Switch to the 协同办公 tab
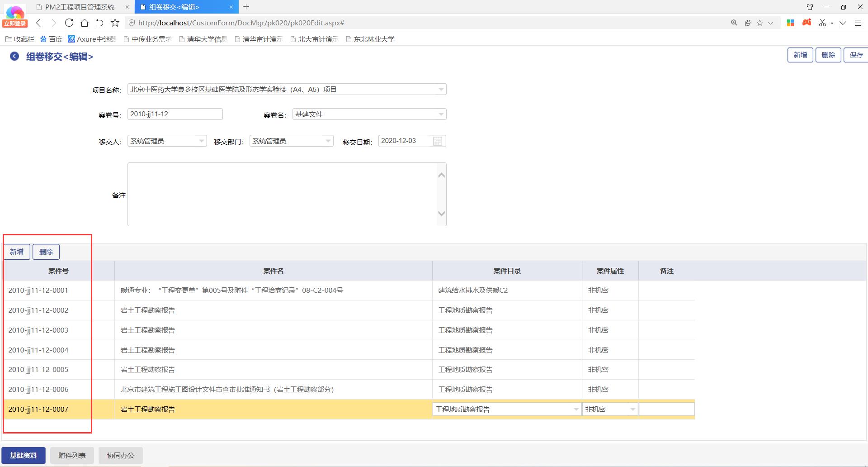868x467 pixels. (x=120, y=455)
